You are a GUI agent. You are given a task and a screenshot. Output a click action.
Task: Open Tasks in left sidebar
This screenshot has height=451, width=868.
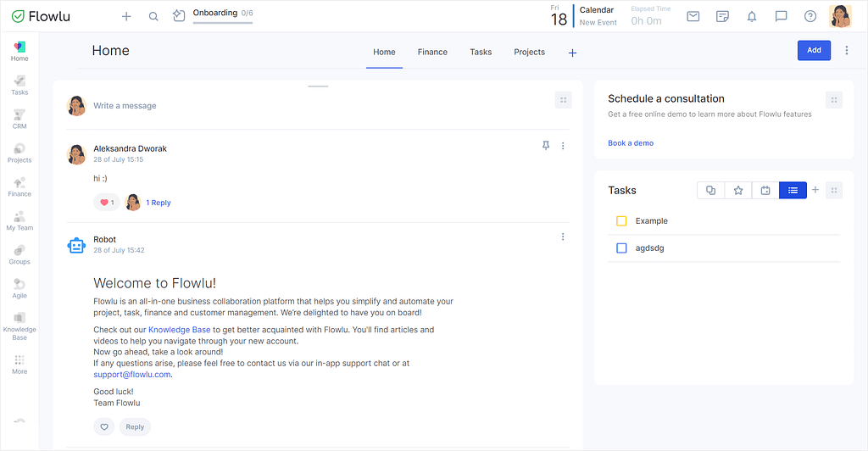pyautogui.click(x=19, y=86)
